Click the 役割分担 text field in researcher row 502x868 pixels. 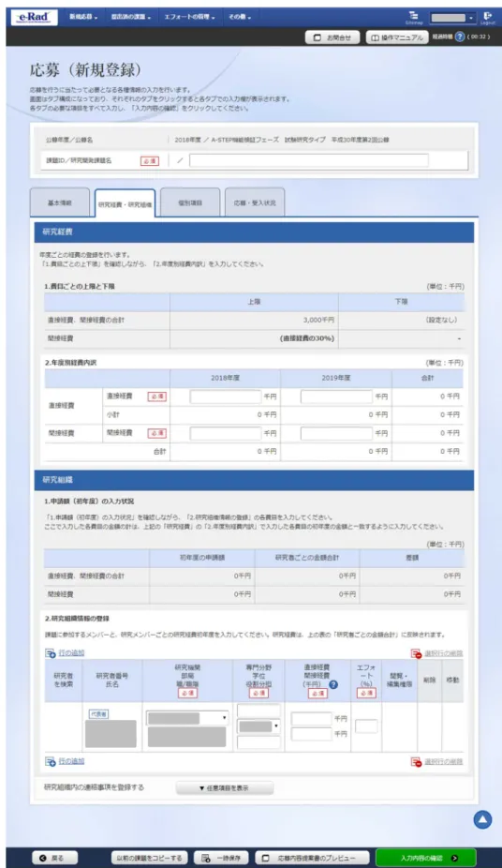coord(258,742)
